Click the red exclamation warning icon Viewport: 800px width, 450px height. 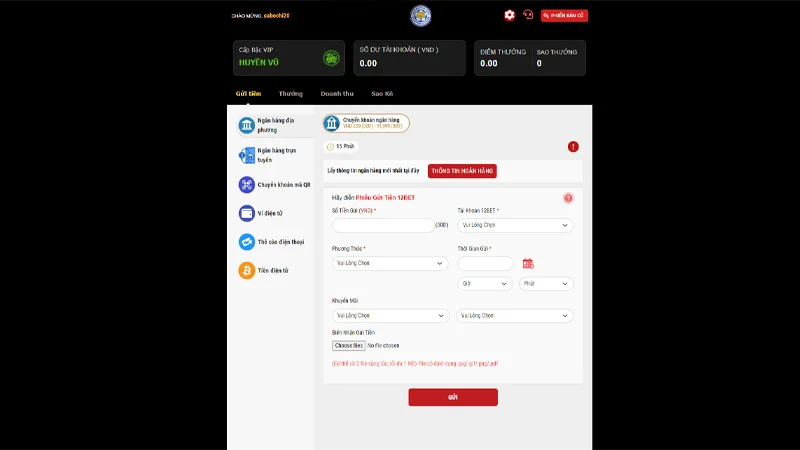[573, 147]
